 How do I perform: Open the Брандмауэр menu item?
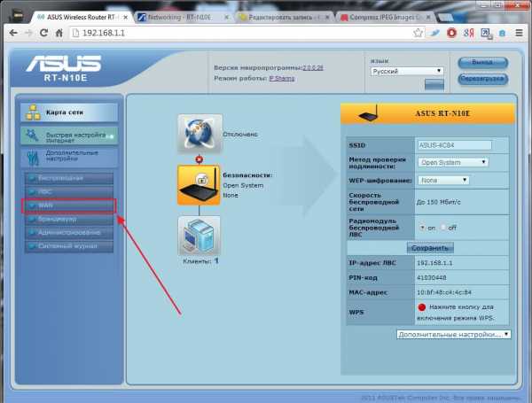point(69,220)
